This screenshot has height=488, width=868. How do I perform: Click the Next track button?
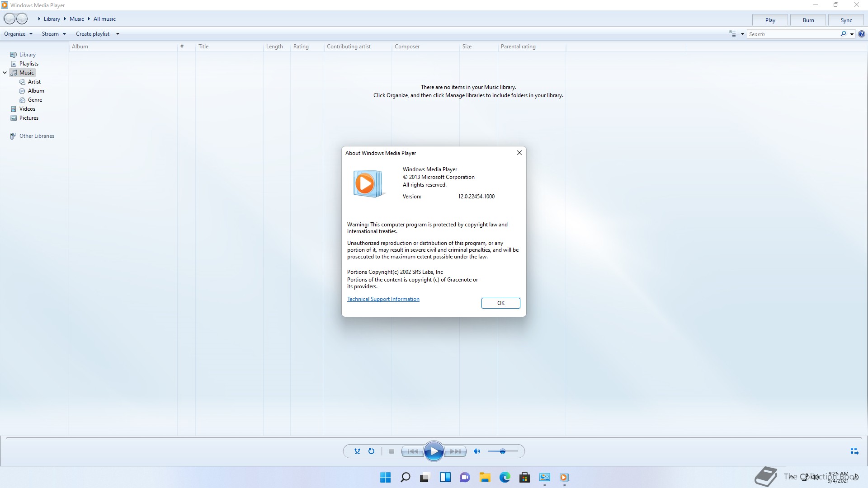[455, 451]
